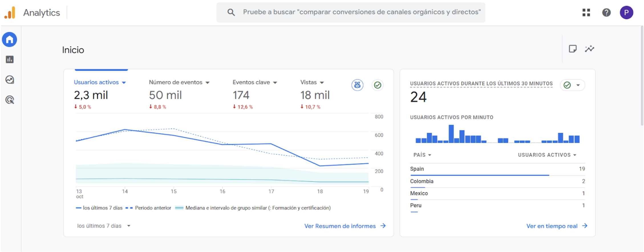Select the Número de eventos metric tab
The height and width of the screenshot is (252, 644).
[x=179, y=82]
